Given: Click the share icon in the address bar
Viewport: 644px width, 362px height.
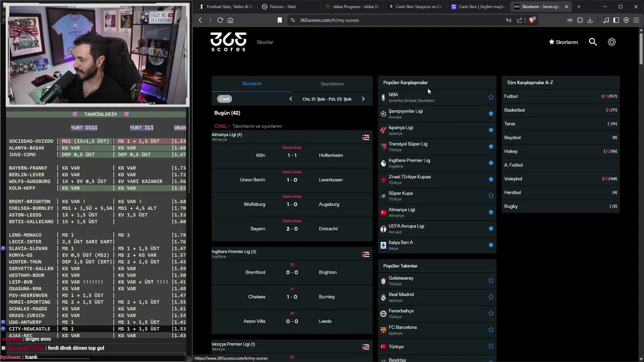Looking at the screenshot, I should point(520,20).
